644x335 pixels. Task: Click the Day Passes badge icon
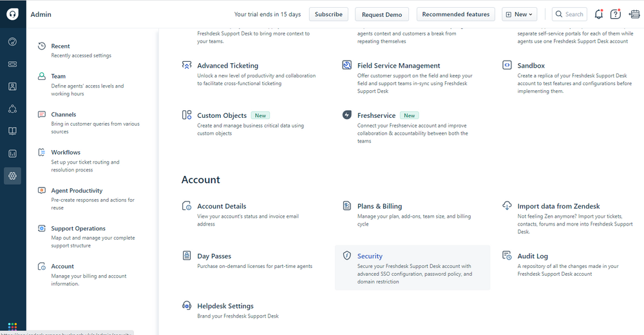187,256
